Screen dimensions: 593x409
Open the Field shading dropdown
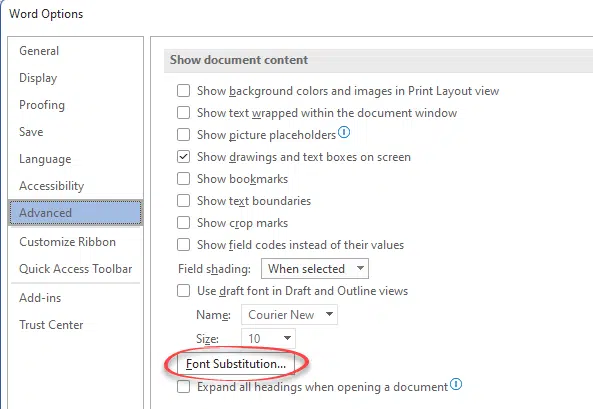[x=315, y=269]
